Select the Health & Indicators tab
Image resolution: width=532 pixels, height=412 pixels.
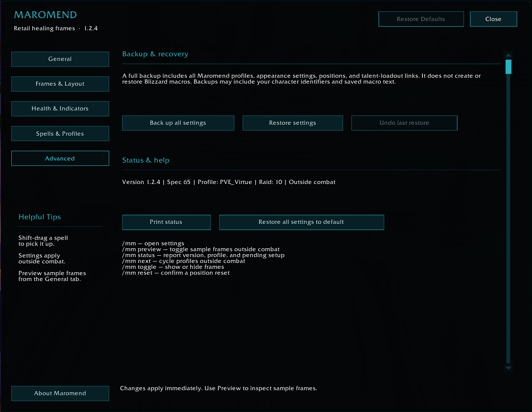click(x=60, y=109)
